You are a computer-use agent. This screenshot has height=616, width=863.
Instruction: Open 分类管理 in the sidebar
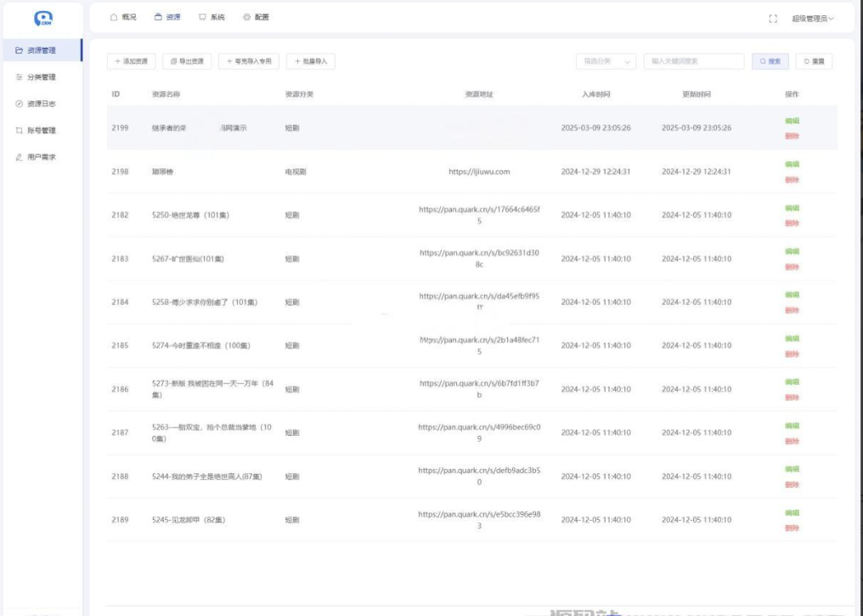tap(41, 77)
